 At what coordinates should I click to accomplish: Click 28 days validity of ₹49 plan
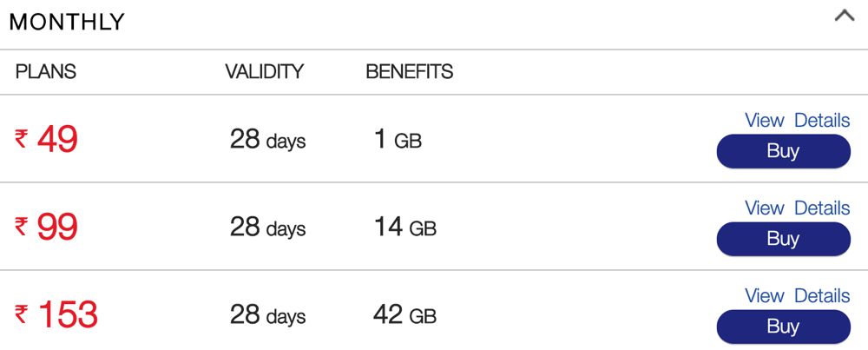tap(267, 140)
